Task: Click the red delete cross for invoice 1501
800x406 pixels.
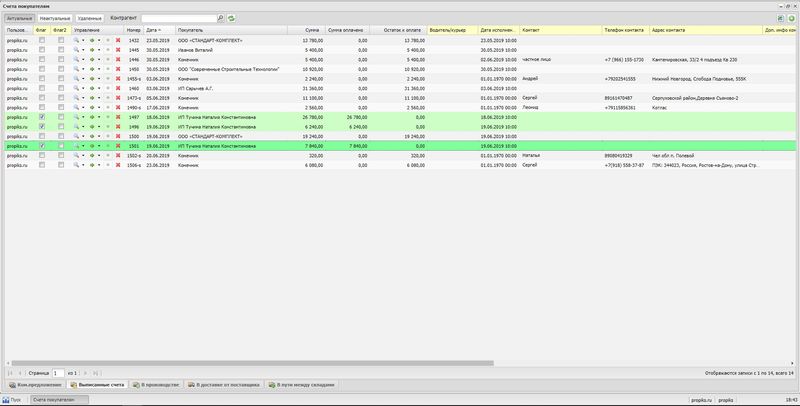Action: pos(118,146)
